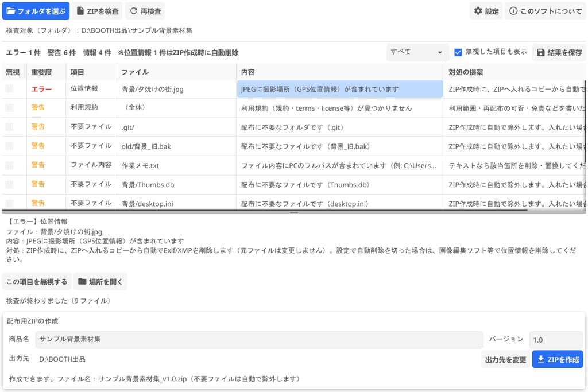
Task: Click the folder icon in フォルダを選ぶ
Action: [x=11, y=11]
